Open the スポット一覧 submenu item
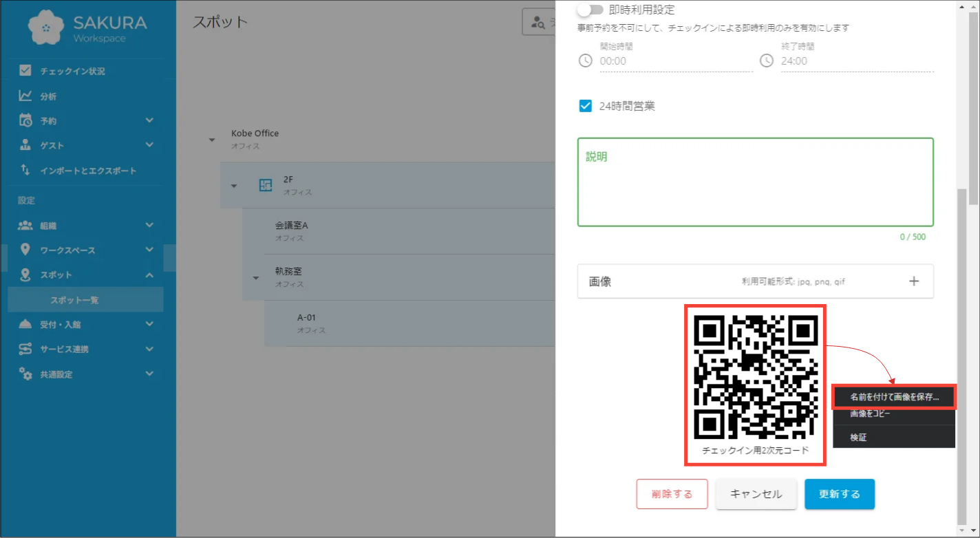Screen dimensions: 980x538 [x=85, y=300]
